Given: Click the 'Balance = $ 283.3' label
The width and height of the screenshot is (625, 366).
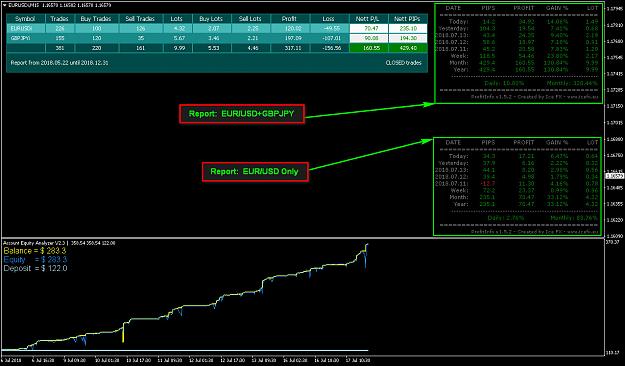Looking at the screenshot, I should 35,251.
